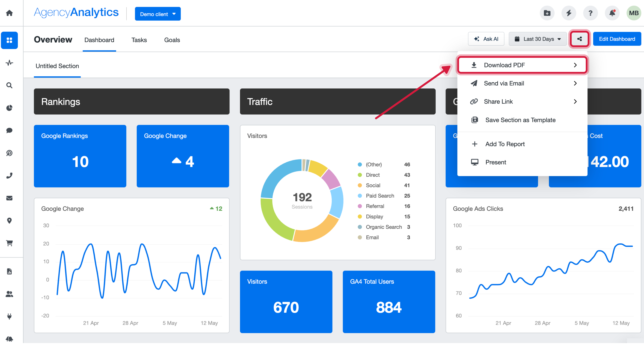Screen dimensions: 644x345
Task: Open the phone call tracking sidebar icon
Action: click(x=9, y=175)
